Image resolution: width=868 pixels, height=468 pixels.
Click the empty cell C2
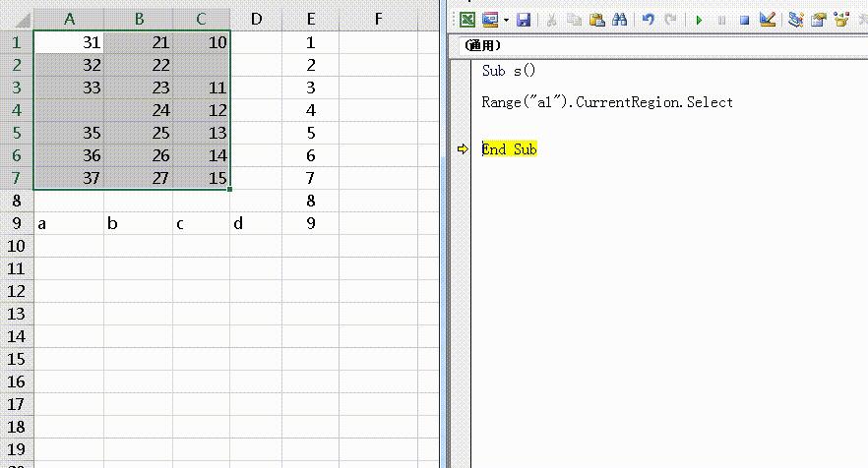point(202,65)
